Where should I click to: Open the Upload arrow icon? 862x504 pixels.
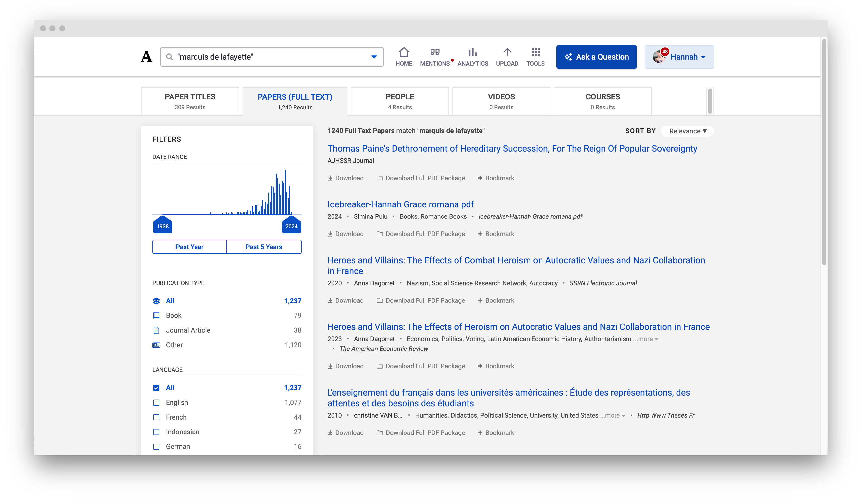click(x=507, y=52)
